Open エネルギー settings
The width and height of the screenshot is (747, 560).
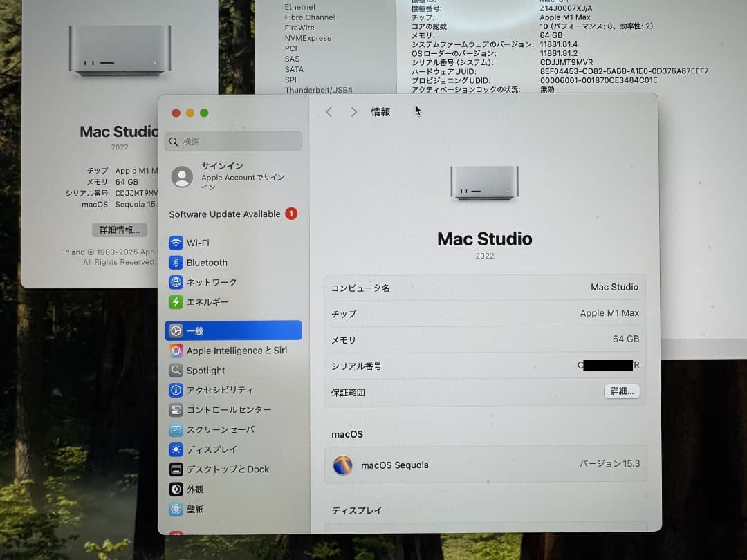(x=210, y=301)
